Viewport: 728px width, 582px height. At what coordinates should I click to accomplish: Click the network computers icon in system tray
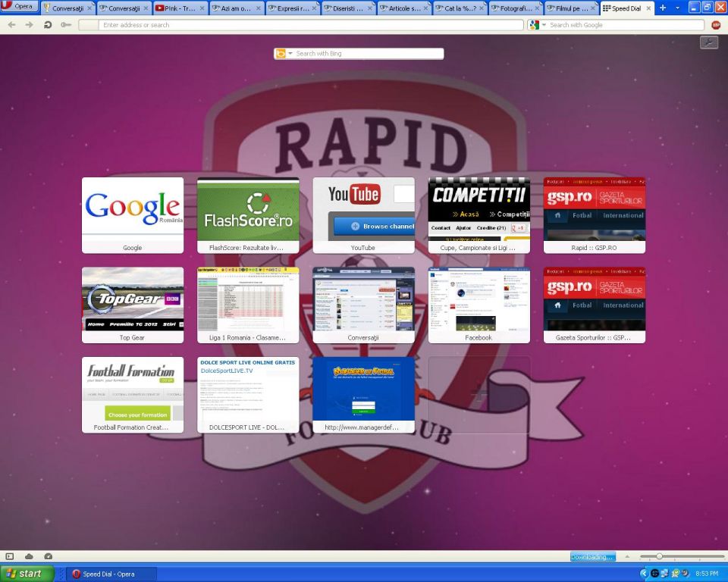(665, 574)
